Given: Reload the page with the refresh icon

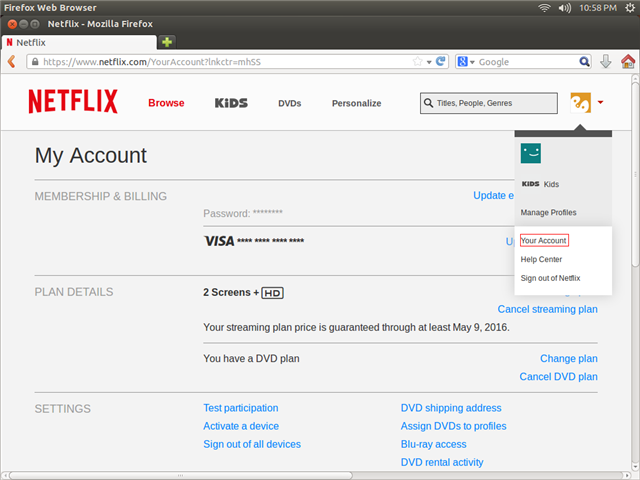Looking at the screenshot, I should pos(440,61).
